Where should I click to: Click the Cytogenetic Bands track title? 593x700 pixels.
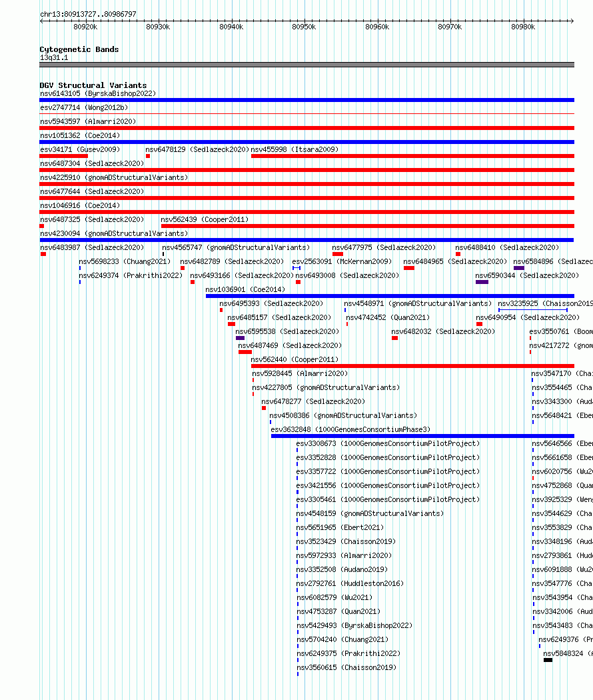[79, 49]
